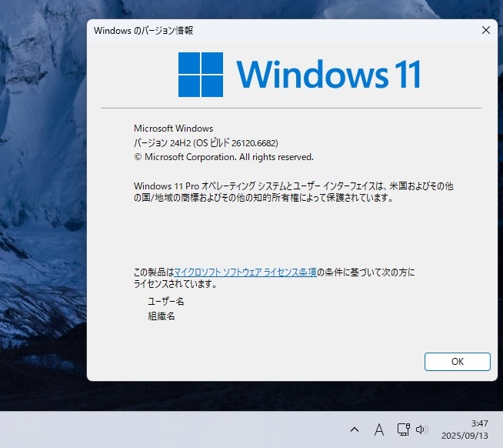Open network status tray icon
This screenshot has height=448, width=503.
tap(403, 430)
